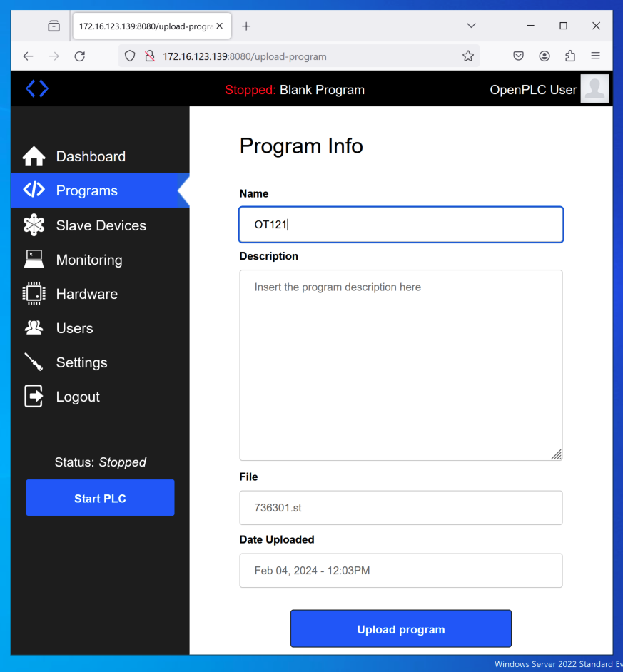Image resolution: width=623 pixels, height=672 pixels.
Task: Click the Date Uploaded field
Action: pos(401,571)
